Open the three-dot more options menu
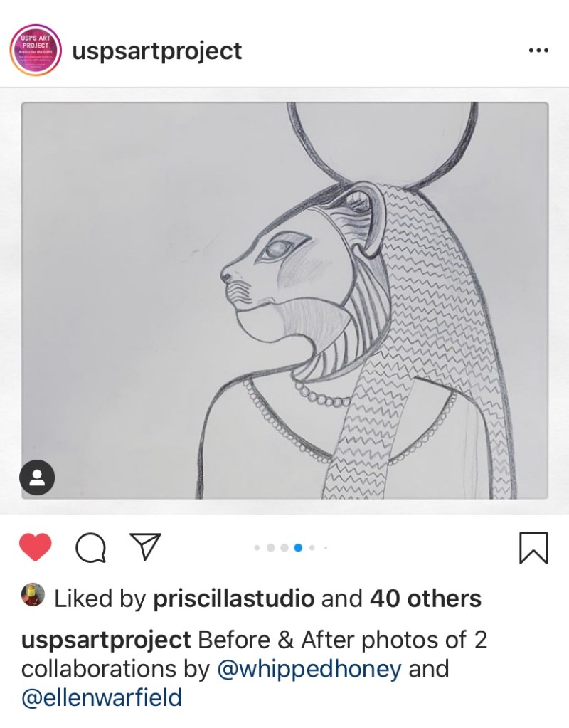Viewport: 569px width, 728px height. click(538, 51)
